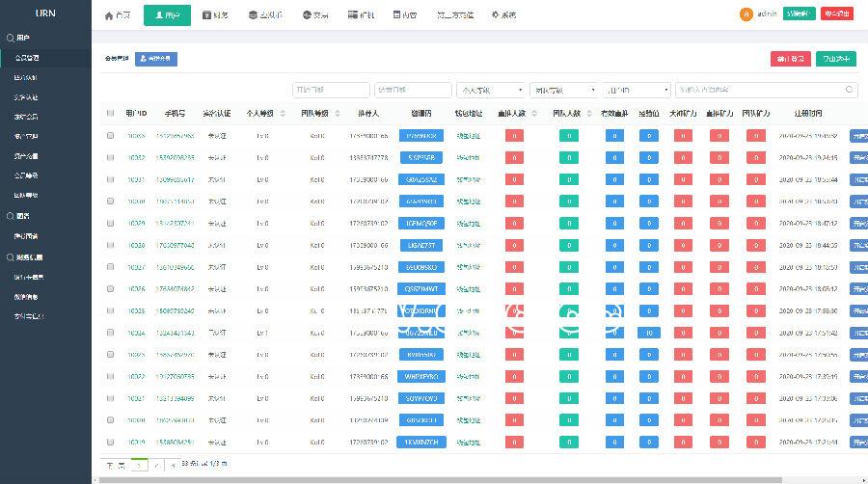Check the checkbox for user 10019
This screenshot has width=868, height=484.
[x=110, y=442]
